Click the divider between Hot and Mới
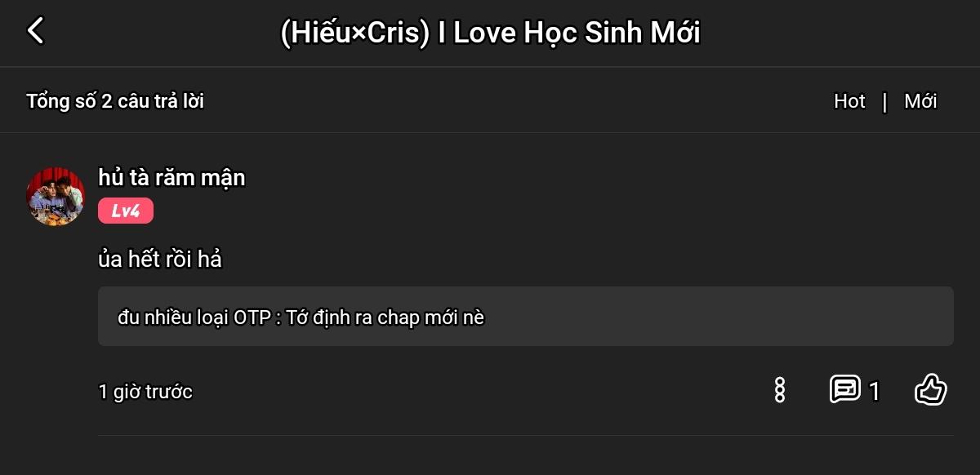 click(x=884, y=102)
